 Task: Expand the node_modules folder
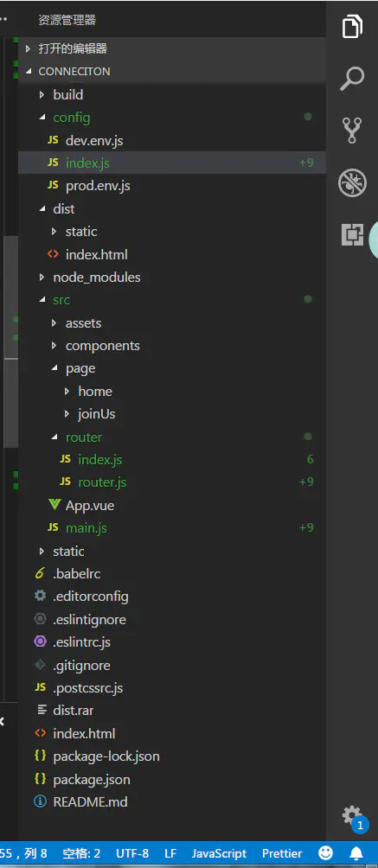pos(172,277)
